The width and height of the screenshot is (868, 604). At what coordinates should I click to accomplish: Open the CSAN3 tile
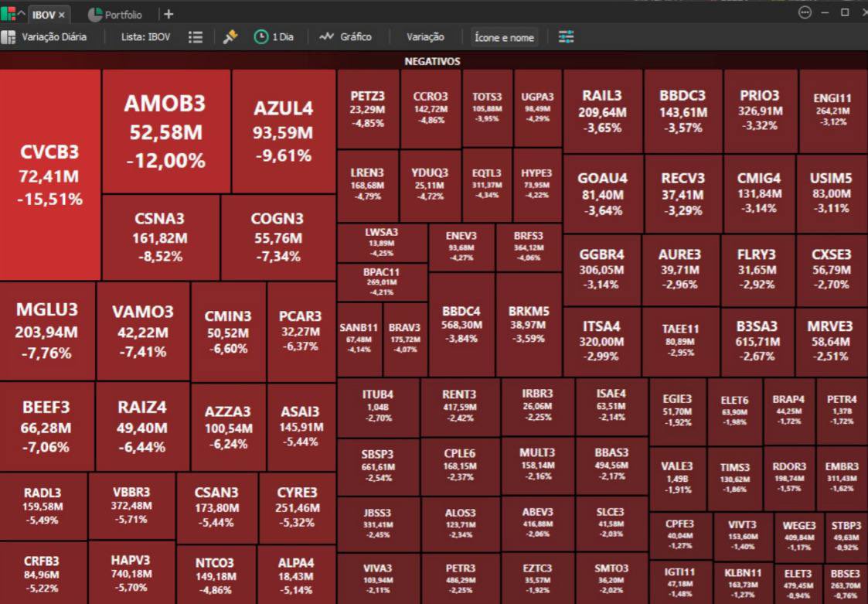[x=216, y=507]
